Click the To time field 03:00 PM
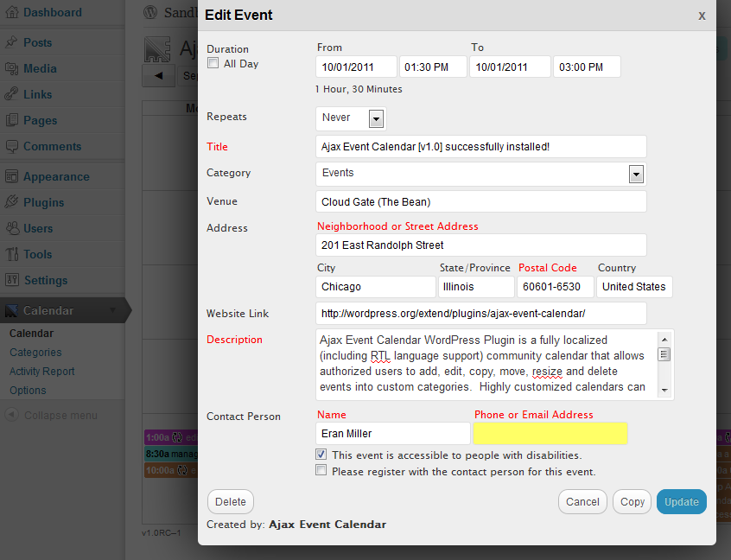 tap(587, 67)
